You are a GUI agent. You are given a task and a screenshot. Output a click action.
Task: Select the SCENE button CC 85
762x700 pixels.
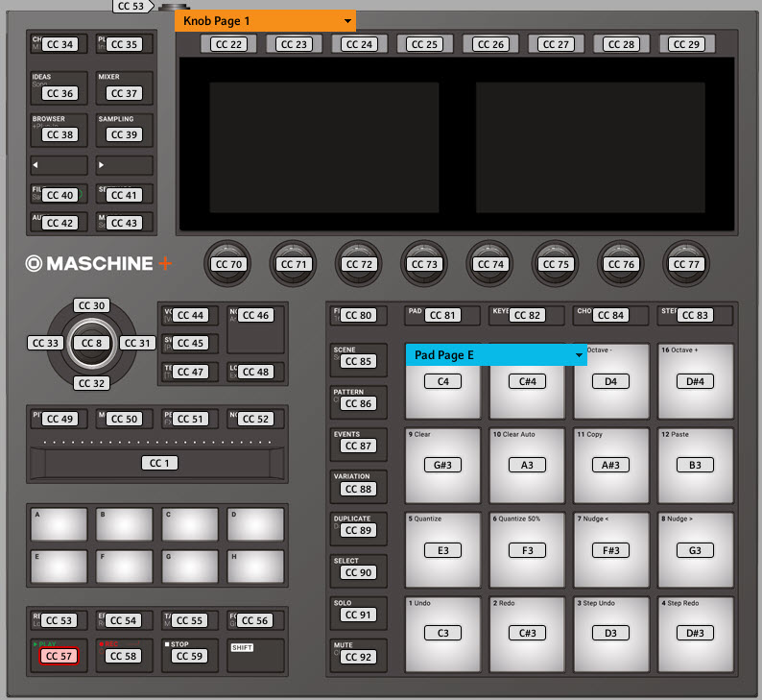[x=358, y=360]
